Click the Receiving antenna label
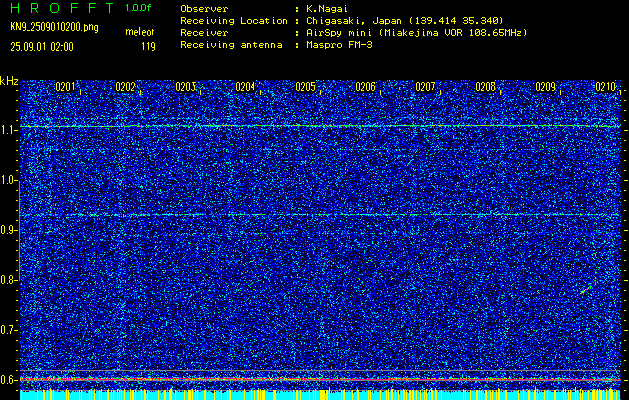 coord(231,45)
